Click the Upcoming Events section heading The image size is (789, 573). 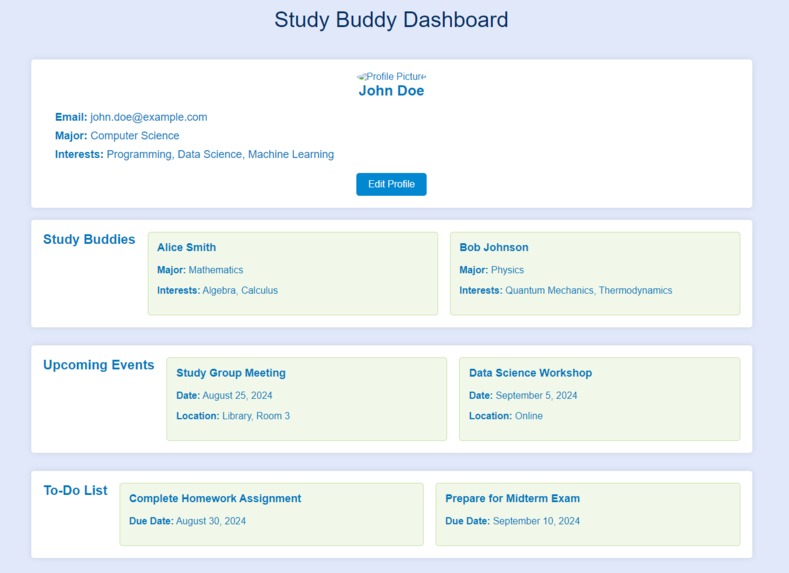tap(99, 365)
